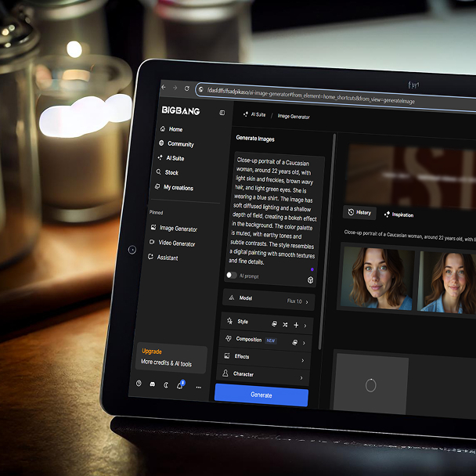The image size is (476, 476).
Task: Expand the Style chevron
Action: click(x=305, y=326)
